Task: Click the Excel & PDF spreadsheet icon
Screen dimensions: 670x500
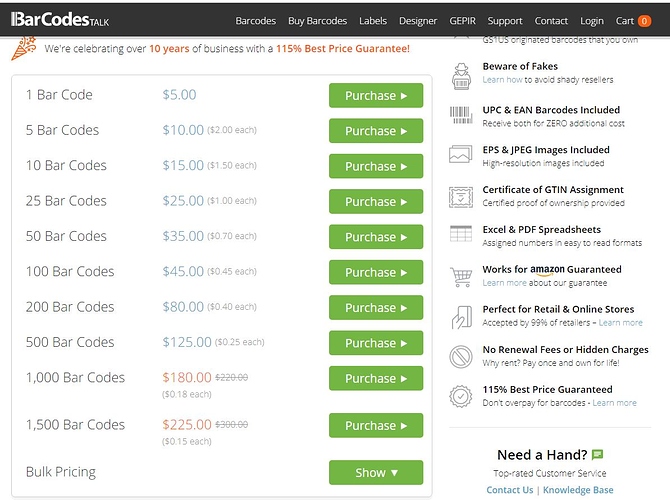Action: 461,235
